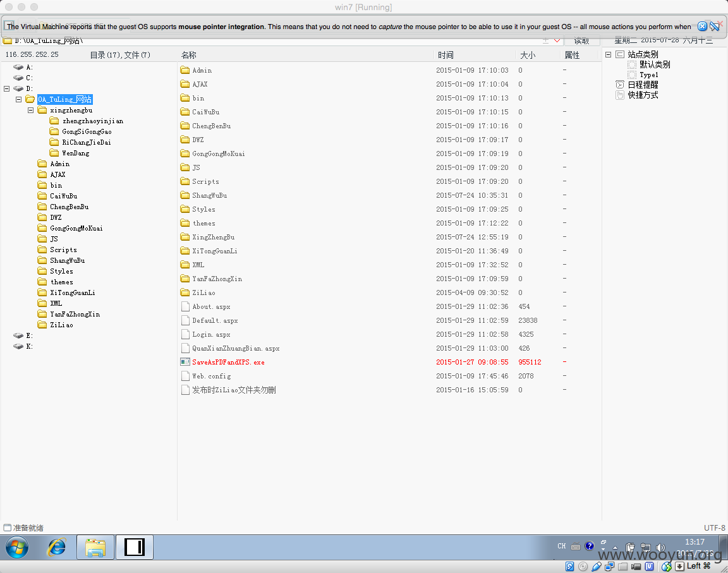Open the path bar dropdown arrow
The height and width of the screenshot is (573, 728).
(x=557, y=41)
